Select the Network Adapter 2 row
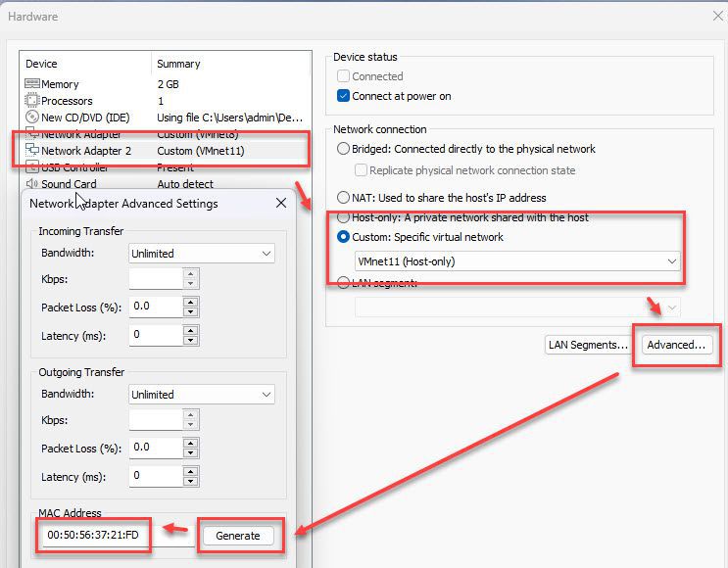This screenshot has height=568, width=728. 166,151
